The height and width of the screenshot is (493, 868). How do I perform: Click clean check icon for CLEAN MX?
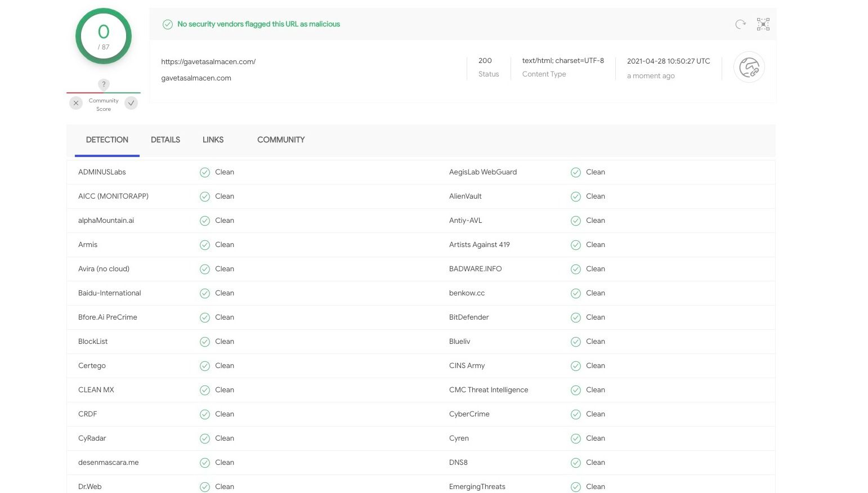coord(205,391)
